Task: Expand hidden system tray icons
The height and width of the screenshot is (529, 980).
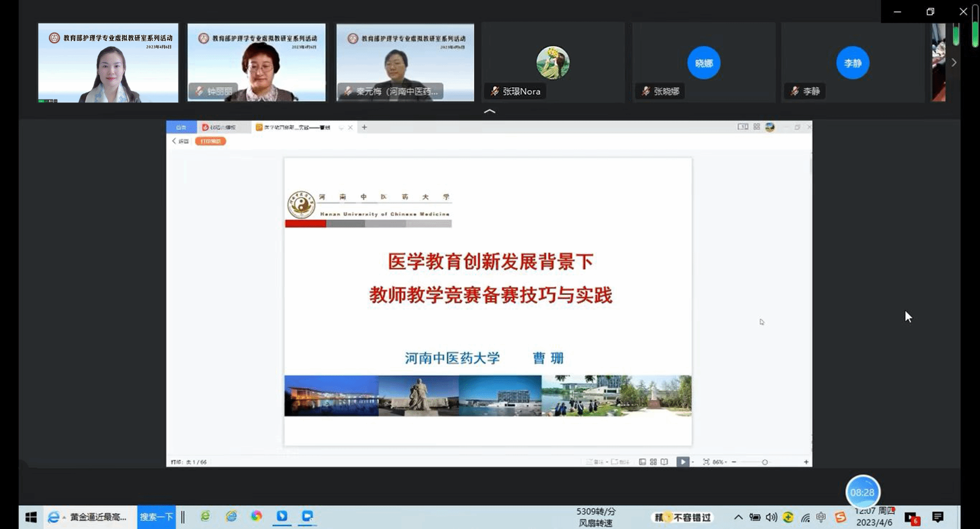Action: (738, 517)
